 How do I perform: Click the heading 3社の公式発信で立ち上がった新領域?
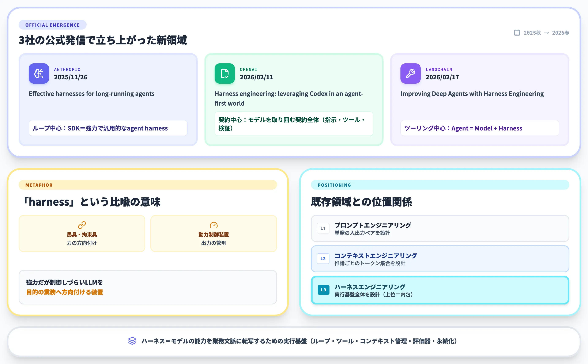103,40
